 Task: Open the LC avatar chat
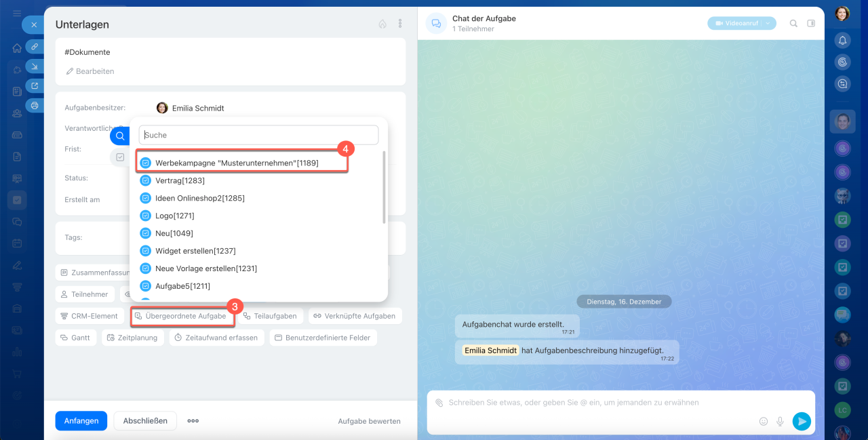coord(842,410)
